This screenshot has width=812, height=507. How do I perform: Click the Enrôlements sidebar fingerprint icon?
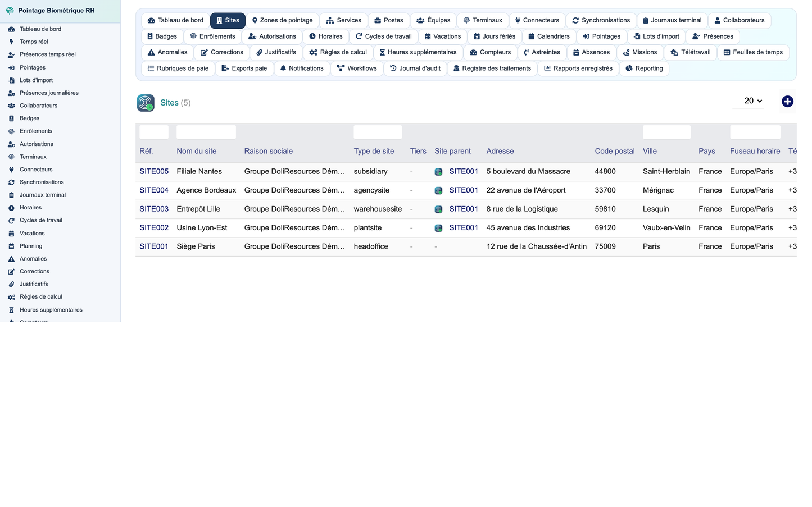click(11, 131)
